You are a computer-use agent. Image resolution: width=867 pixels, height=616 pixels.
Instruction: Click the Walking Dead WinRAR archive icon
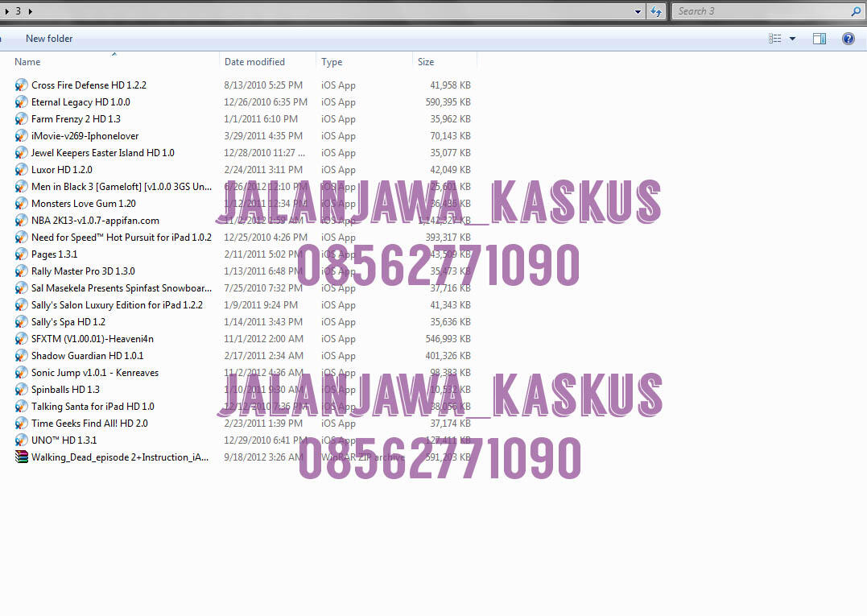(21, 457)
